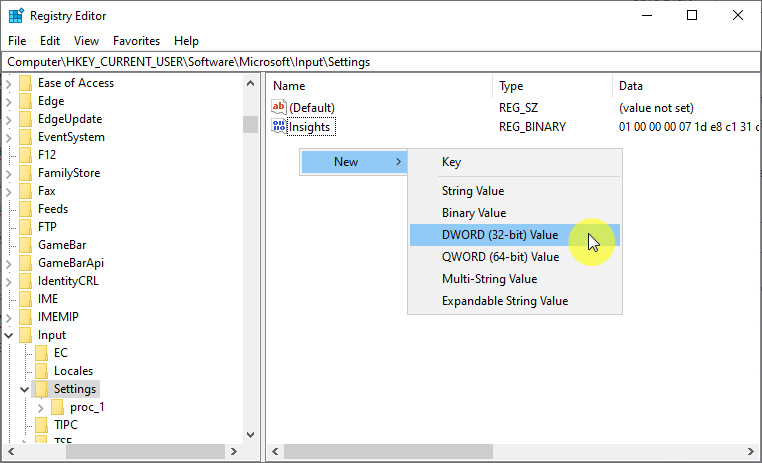Choose DWORD (32-bit) Value from menu

(500, 235)
